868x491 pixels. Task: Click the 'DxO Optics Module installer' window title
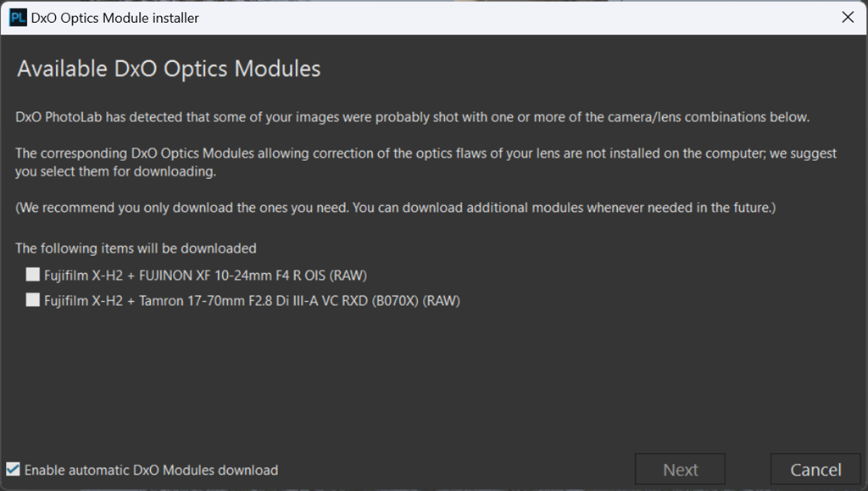click(114, 17)
